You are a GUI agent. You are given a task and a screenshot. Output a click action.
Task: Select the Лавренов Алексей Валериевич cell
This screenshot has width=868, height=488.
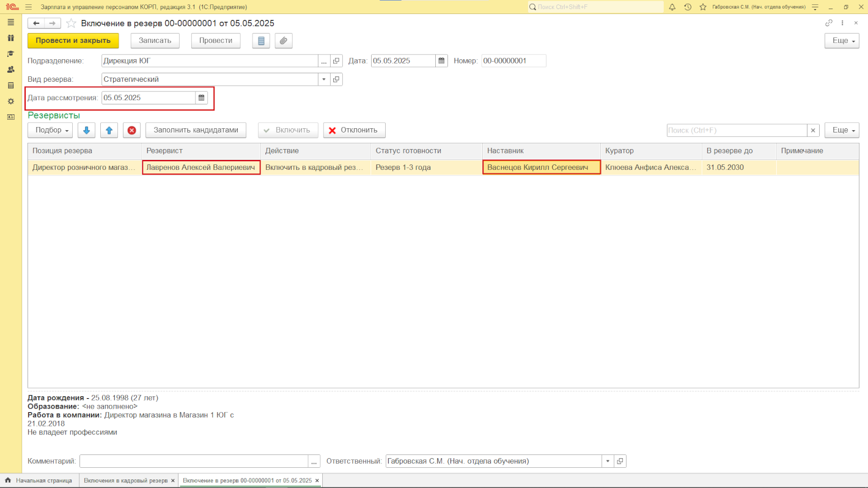coord(200,167)
